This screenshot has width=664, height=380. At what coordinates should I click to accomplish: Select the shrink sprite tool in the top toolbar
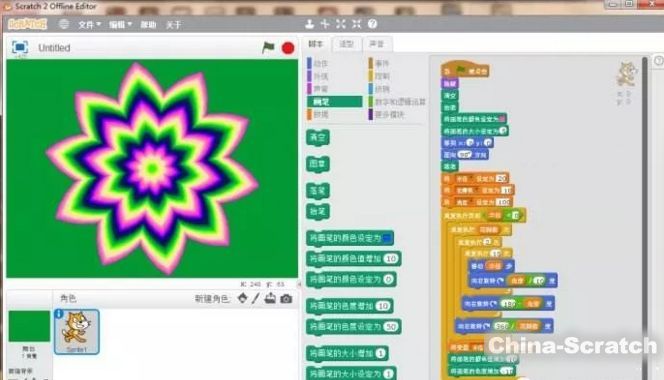pos(357,24)
